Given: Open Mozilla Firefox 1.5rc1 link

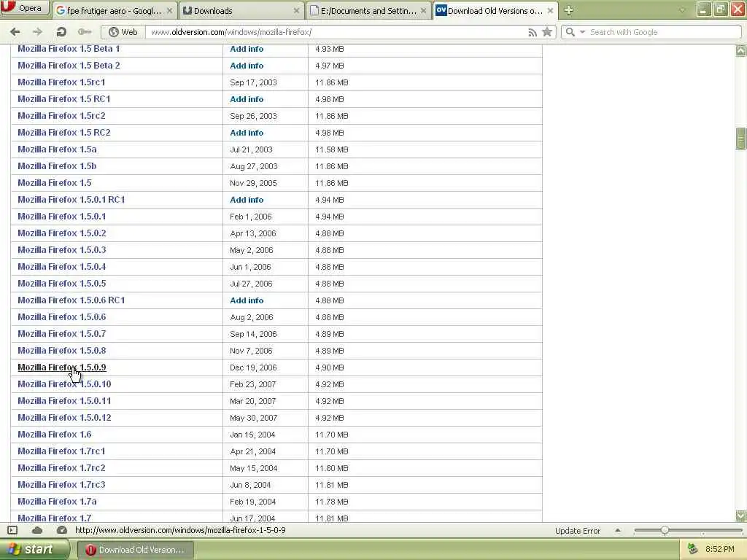Looking at the screenshot, I should (x=61, y=82).
